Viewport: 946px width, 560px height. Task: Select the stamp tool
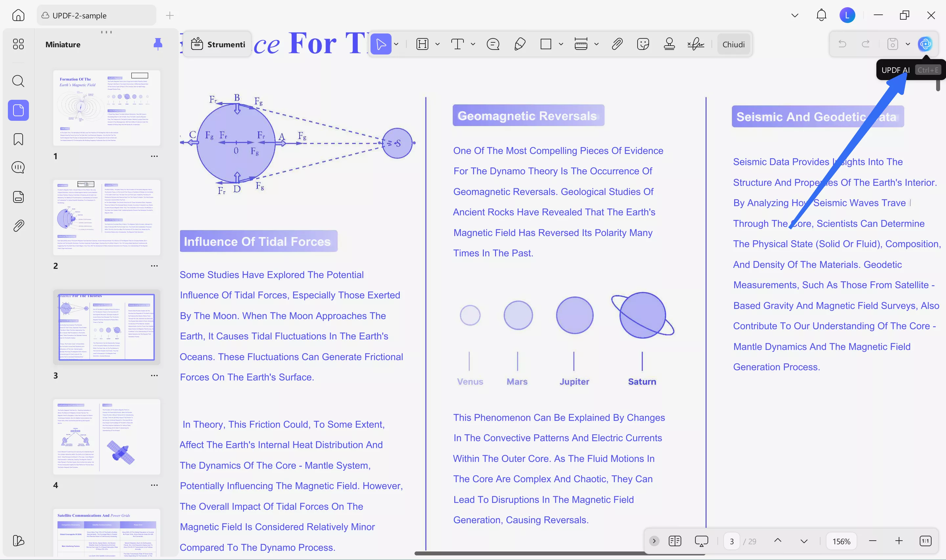669,44
